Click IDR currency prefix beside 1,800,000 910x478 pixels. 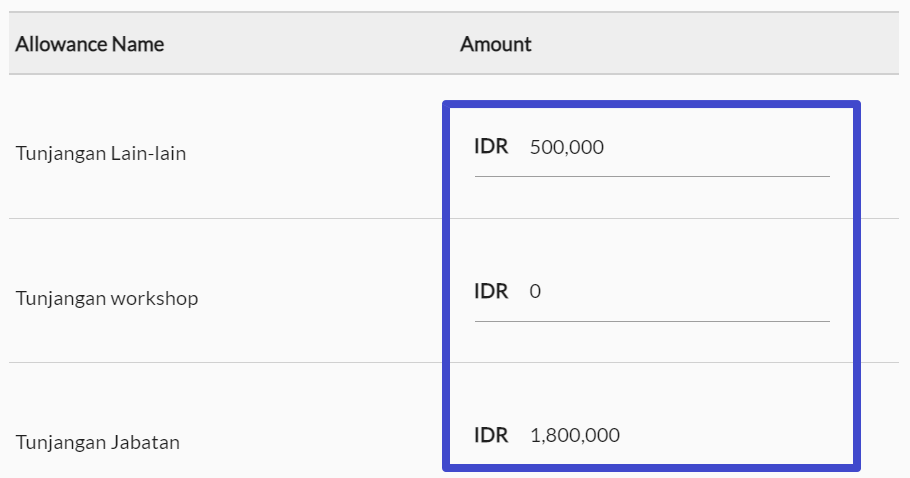tap(491, 434)
